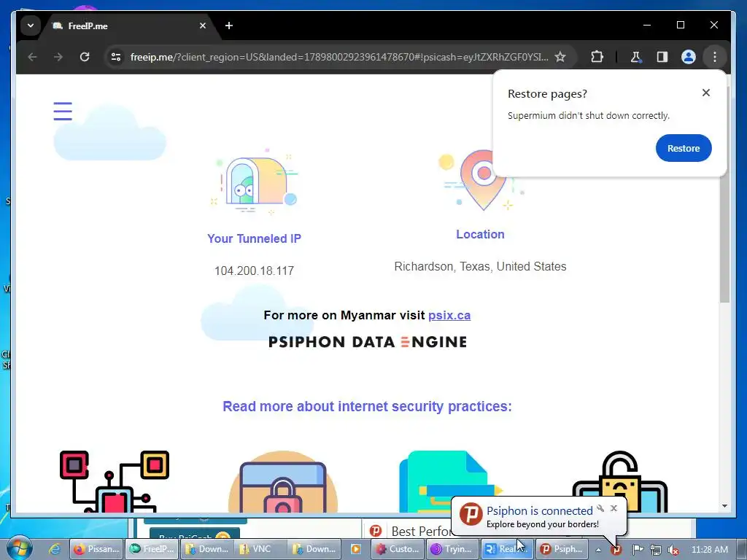Close the FreeIP.me tab
This screenshot has height=560, width=747.
[x=203, y=26]
